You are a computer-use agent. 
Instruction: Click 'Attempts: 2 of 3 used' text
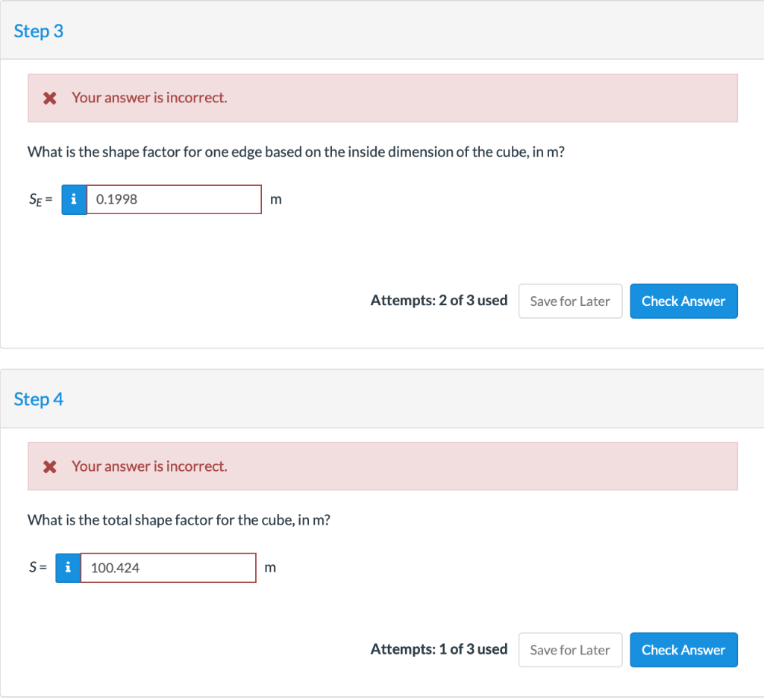tap(439, 300)
